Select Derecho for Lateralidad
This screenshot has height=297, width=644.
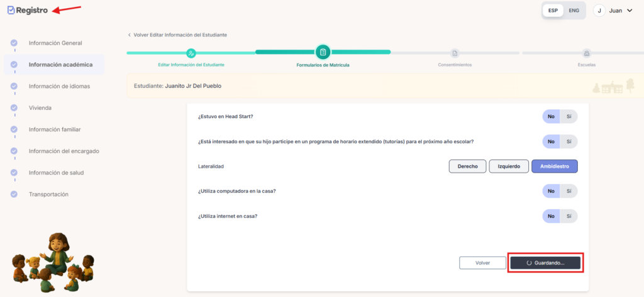click(467, 166)
